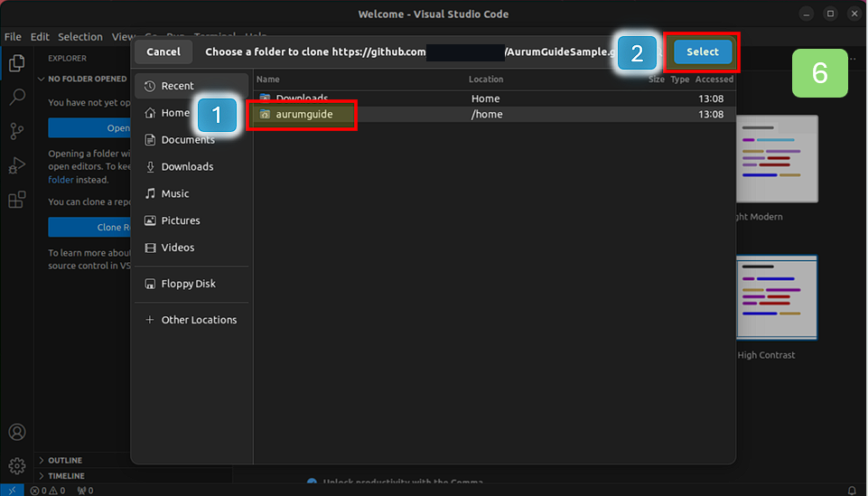Cancel the folder chooser dialog

point(163,51)
